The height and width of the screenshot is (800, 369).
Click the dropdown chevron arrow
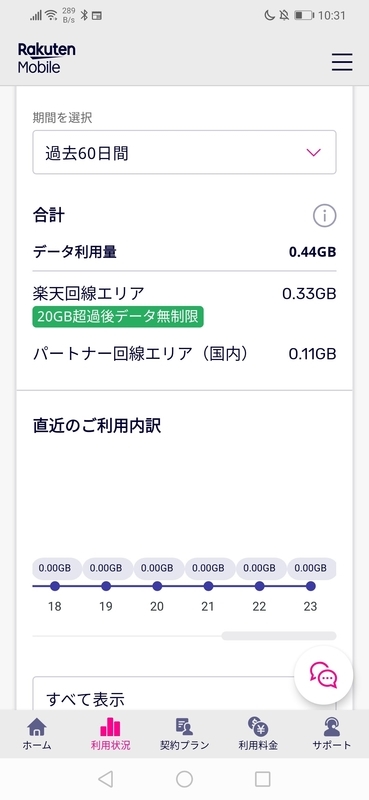click(x=313, y=153)
